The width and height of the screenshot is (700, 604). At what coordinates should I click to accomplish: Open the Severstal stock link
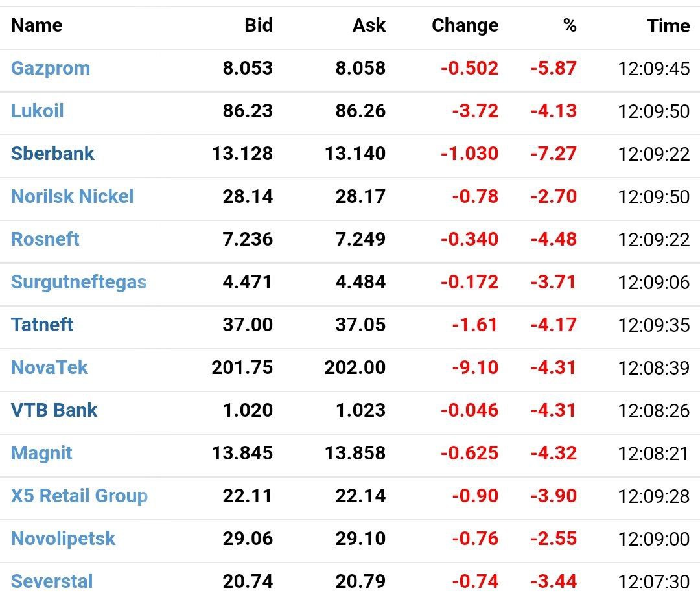click(52, 581)
